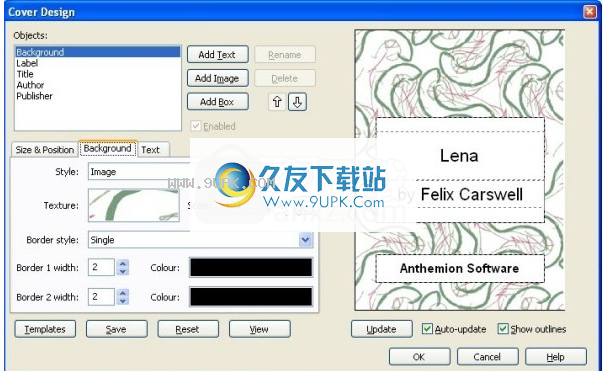Image resolution: width=607 pixels, height=371 pixels.
Task: Pick the Border 1 colour swatch
Action: point(251,268)
